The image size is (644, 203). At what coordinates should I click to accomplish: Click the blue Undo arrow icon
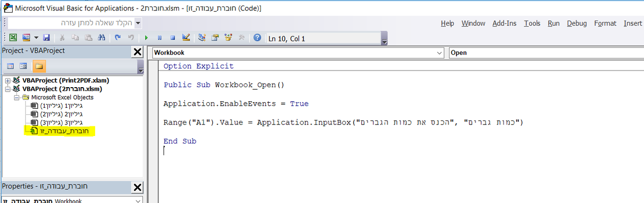(118, 38)
